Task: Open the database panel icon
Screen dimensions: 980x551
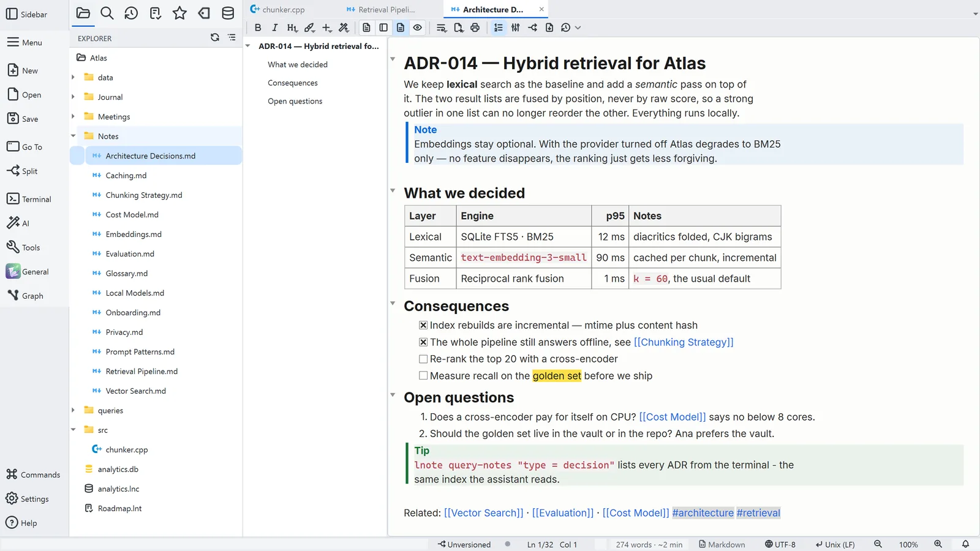Action: click(228, 13)
